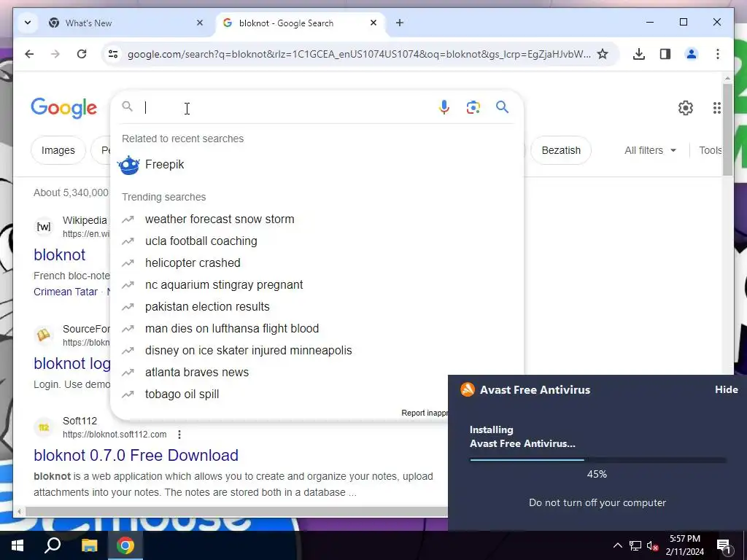Reload the current page

click(82, 54)
